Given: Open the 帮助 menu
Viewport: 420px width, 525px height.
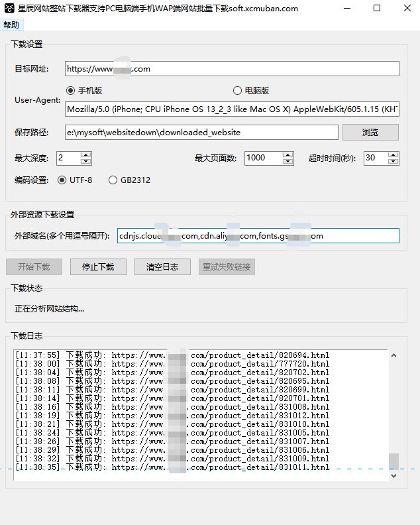Looking at the screenshot, I should point(11,25).
